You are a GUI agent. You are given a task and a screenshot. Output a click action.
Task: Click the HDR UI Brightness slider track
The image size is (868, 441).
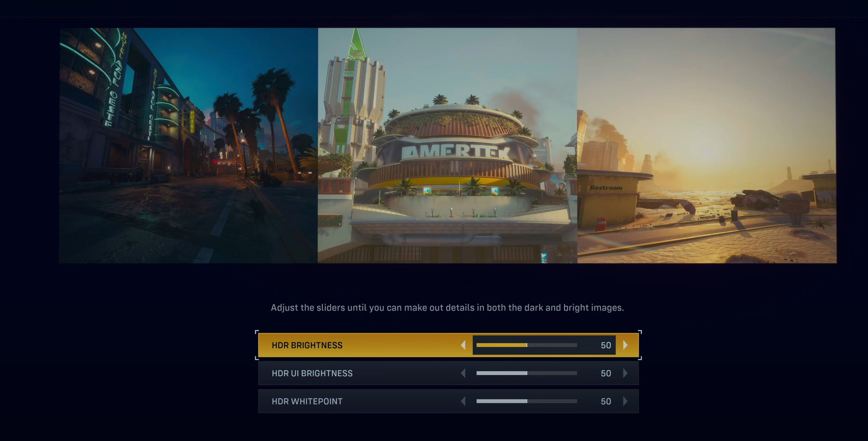[x=527, y=373]
